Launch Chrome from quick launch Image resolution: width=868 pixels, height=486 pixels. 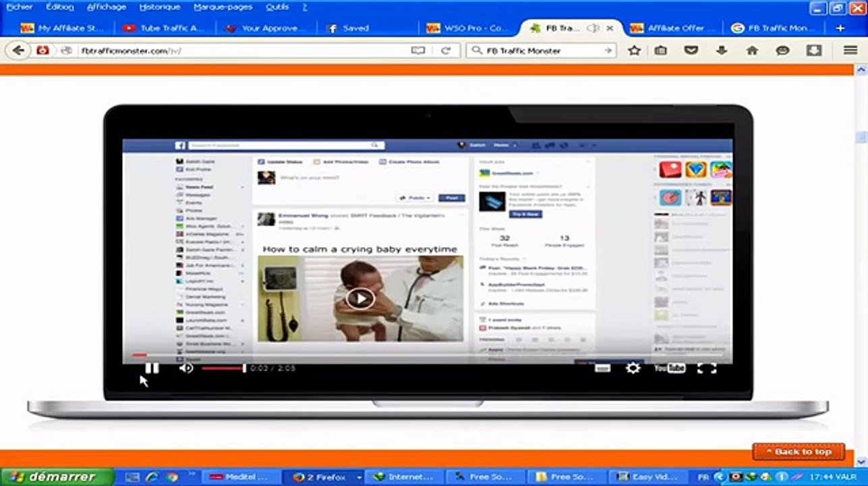pos(171,477)
